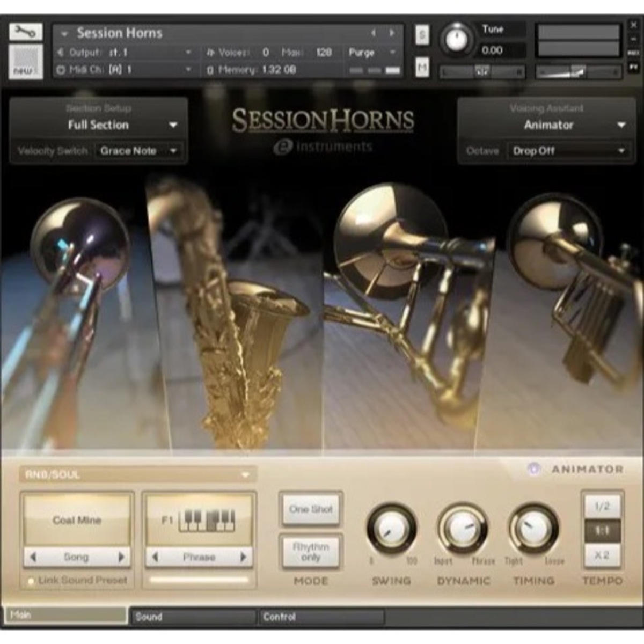The height and width of the screenshot is (644, 644).
Task: Open the Drop Off octave dropdown
Action: (569, 151)
